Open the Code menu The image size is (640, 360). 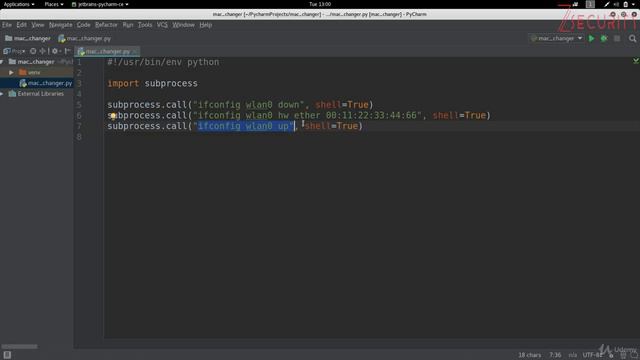tap(84, 25)
